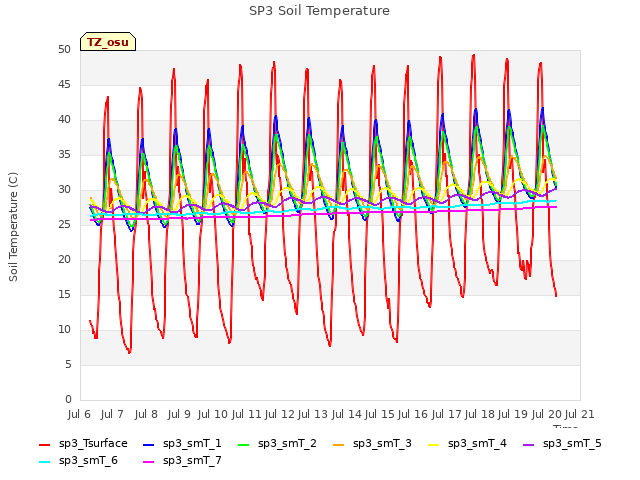This screenshot has width=640, height=480.
Task: Click the 40 y-axis tick label
Action: click(x=64, y=120)
